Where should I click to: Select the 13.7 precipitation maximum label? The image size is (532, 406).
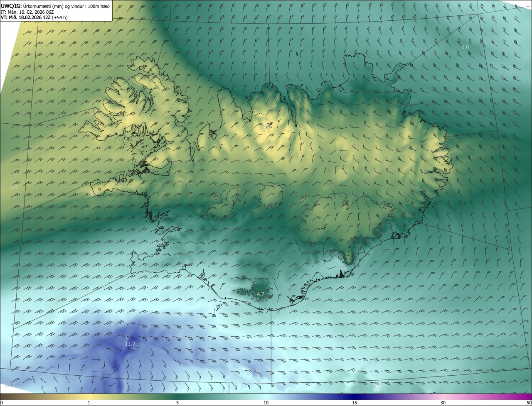pyautogui.click(x=130, y=344)
